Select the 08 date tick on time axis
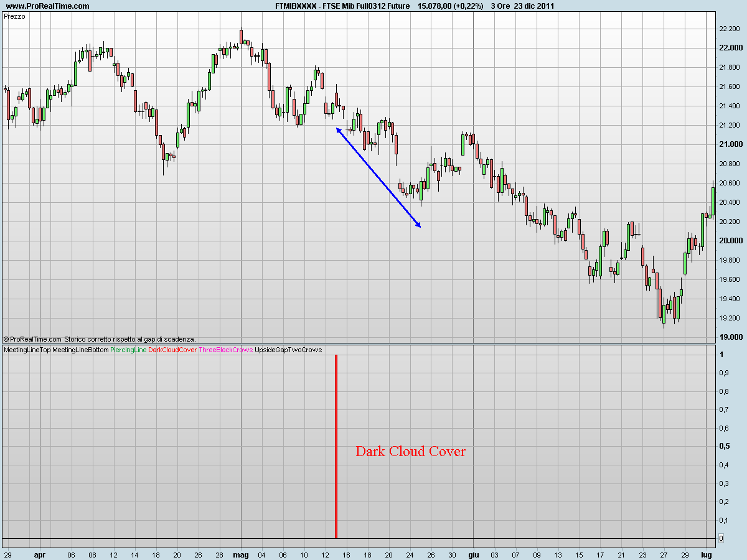 (x=92, y=554)
